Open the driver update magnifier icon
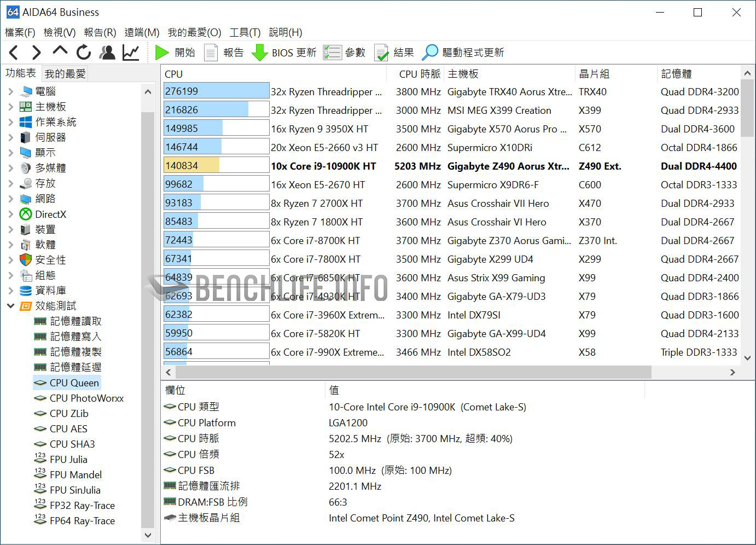Viewport: 756px width, 545px height. (430, 53)
